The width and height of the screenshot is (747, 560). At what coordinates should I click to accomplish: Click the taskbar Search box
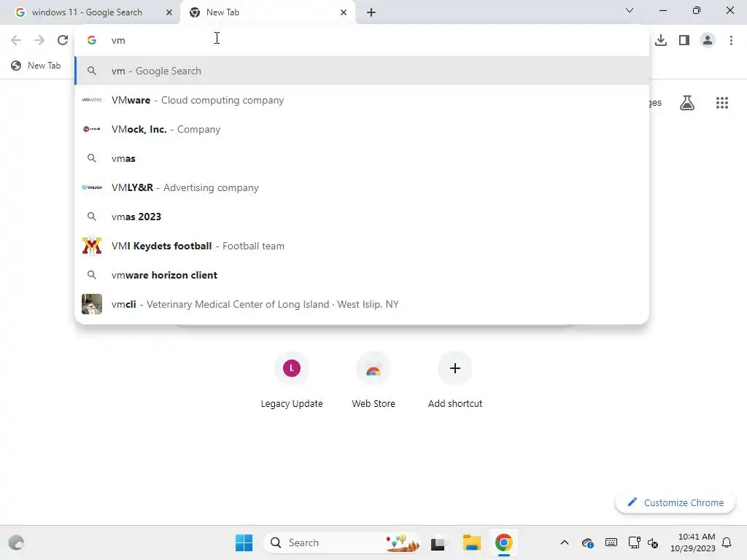(x=342, y=542)
